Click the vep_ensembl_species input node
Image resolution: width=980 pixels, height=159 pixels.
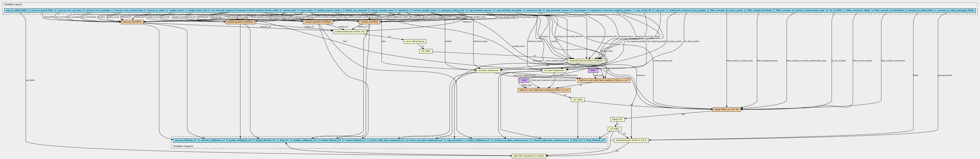pos(480,11)
